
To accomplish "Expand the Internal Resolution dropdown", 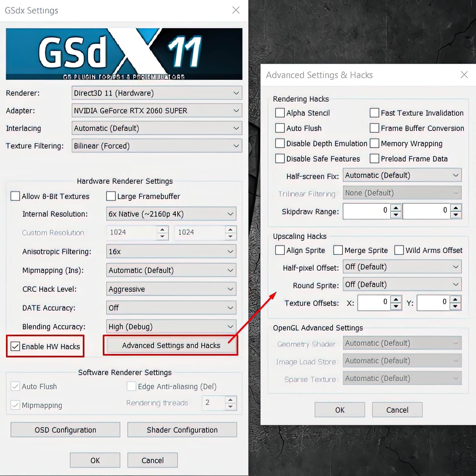I will click(171, 214).
